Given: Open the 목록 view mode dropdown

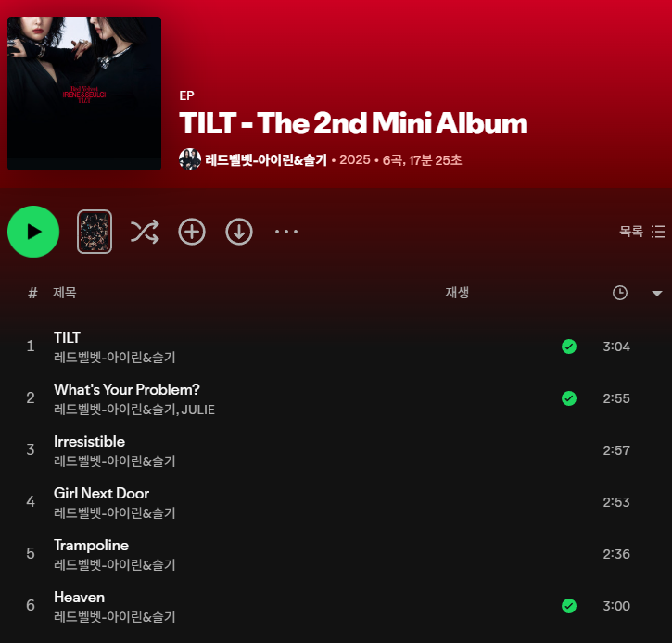Looking at the screenshot, I should click(642, 232).
